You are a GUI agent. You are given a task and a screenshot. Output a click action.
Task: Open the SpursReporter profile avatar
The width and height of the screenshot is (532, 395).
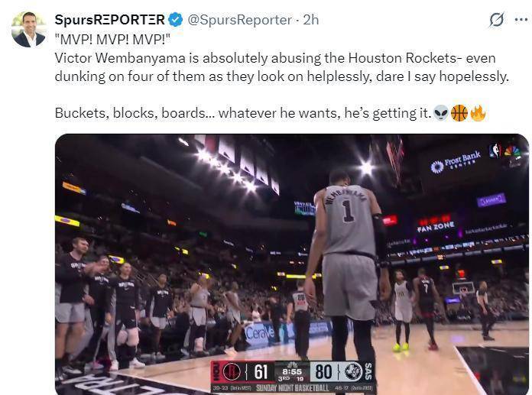(x=28, y=29)
